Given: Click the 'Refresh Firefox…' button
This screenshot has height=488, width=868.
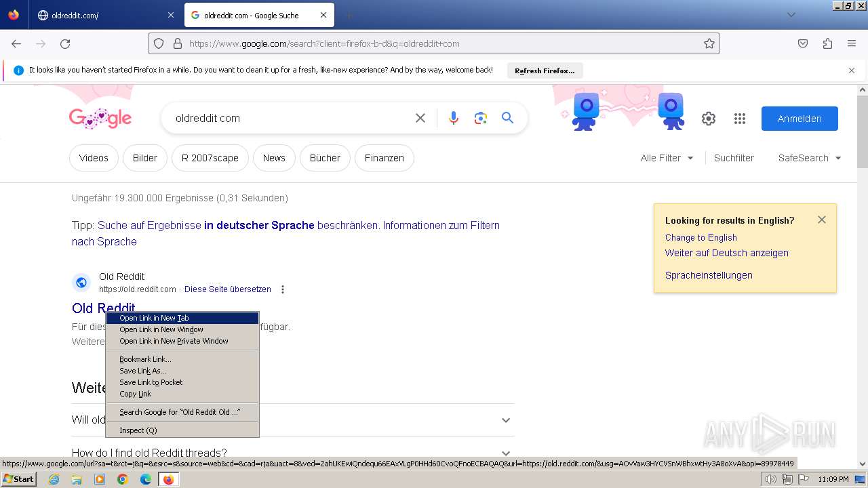Looking at the screenshot, I should (x=545, y=70).
